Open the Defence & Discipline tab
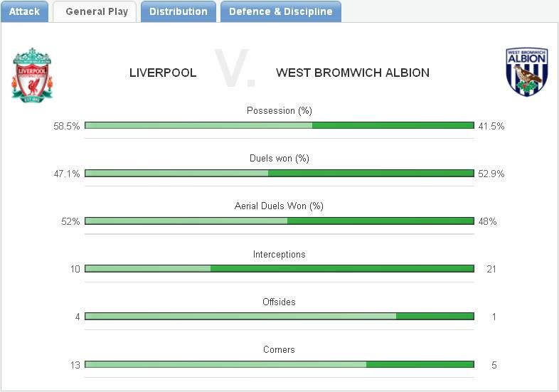Screen dimensions: 559x392 pyautogui.click(x=280, y=11)
